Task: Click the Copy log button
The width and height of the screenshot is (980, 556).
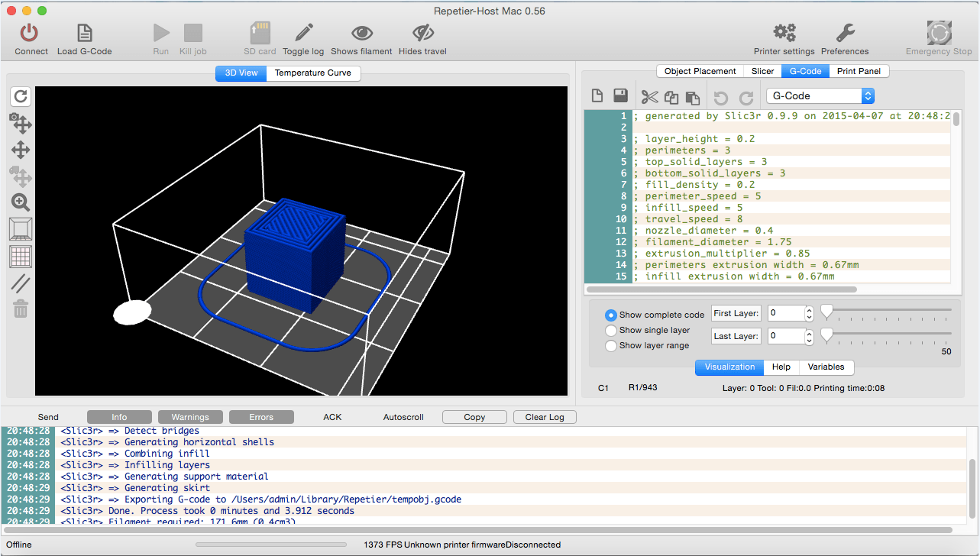Action: click(x=474, y=417)
